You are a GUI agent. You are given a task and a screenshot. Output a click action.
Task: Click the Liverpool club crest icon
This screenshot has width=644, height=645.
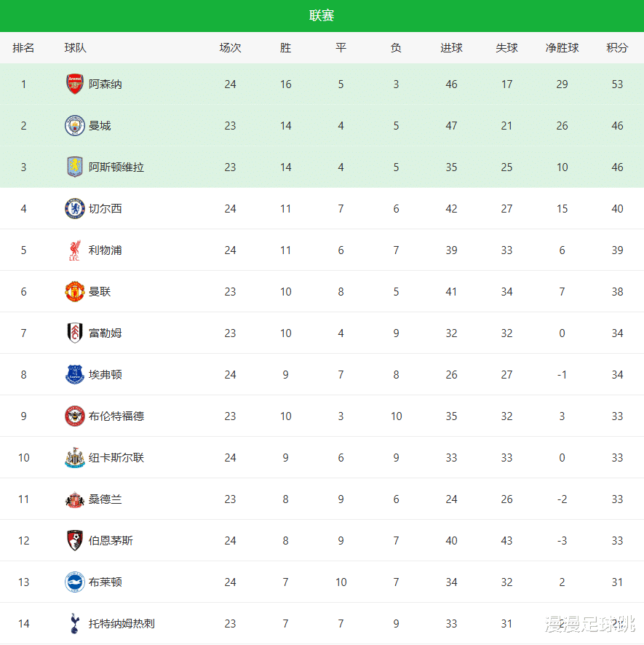[x=75, y=250]
